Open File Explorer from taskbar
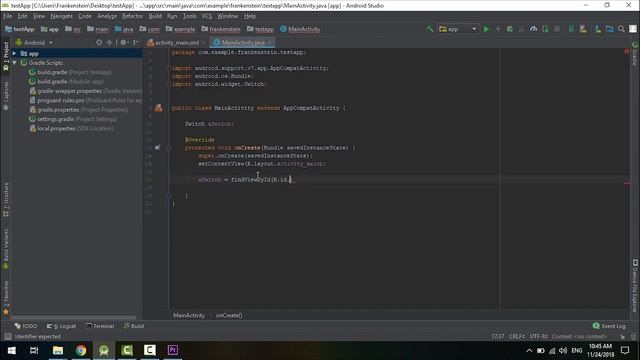The height and width of the screenshot is (360, 640). click(x=58, y=350)
